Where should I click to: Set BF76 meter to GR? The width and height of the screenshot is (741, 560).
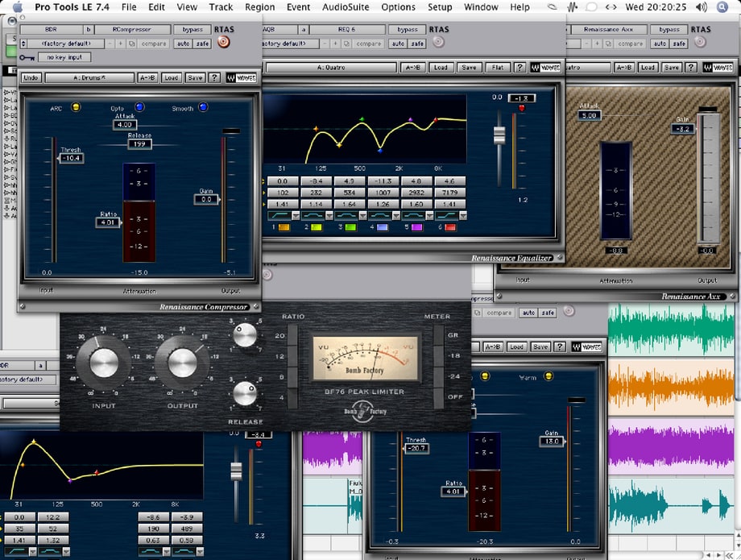pyautogui.click(x=439, y=335)
